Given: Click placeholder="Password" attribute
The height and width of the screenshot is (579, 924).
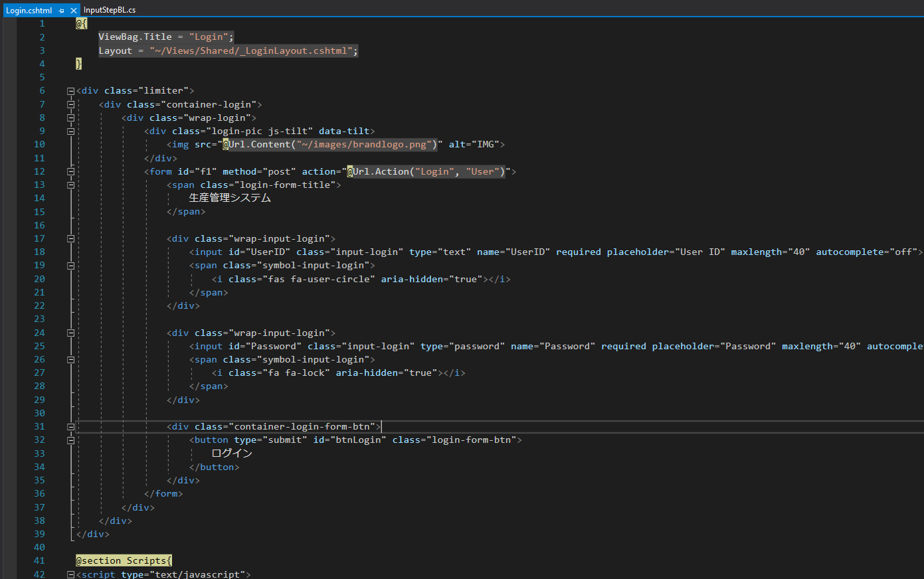Looking at the screenshot, I should [713, 346].
